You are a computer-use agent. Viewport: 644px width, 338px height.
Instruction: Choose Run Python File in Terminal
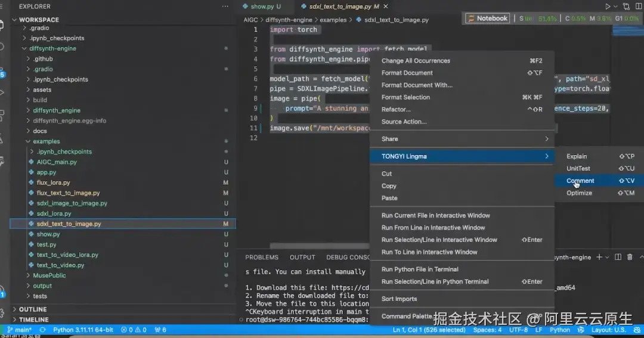462,269
